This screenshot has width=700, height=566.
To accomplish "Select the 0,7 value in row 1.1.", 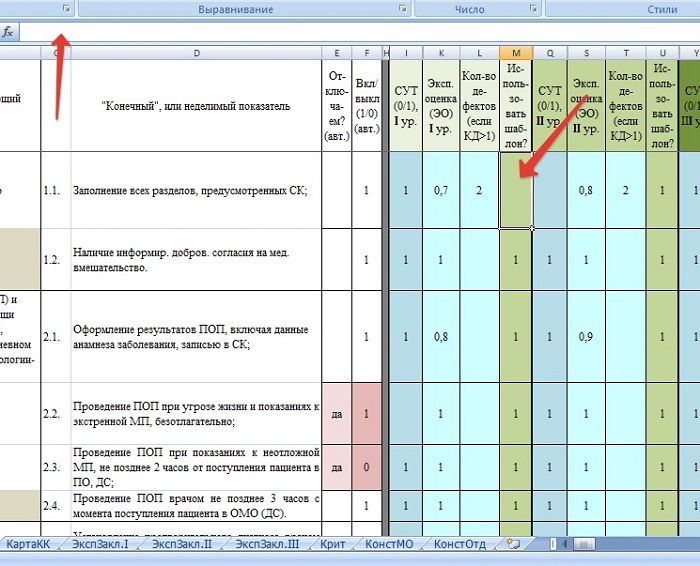I will 441,191.
